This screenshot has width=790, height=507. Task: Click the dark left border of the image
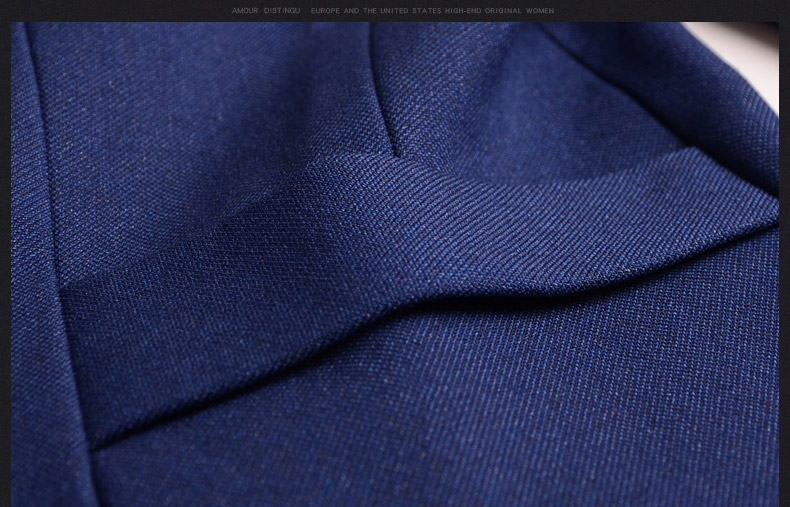pyautogui.click(x=5, y=260)
